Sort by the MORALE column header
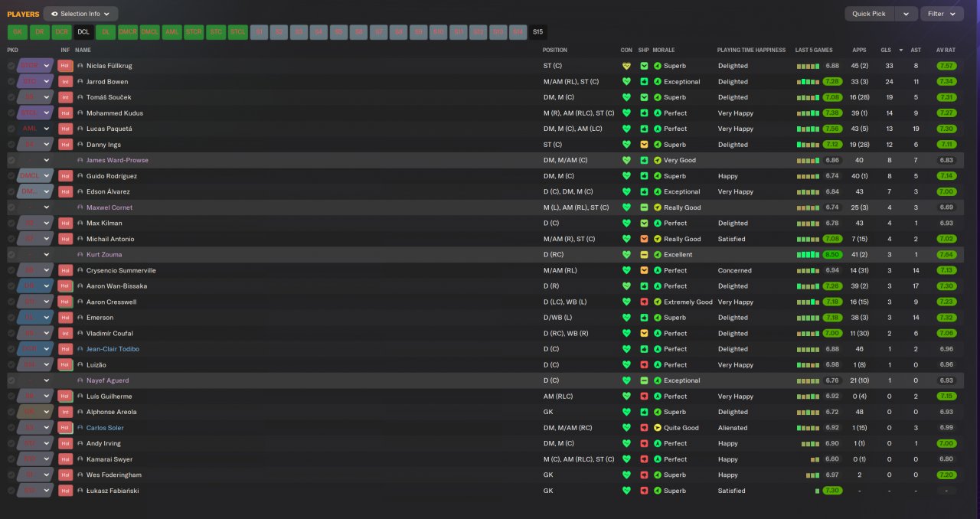The image size is (980, 519). [x=665, y=50]
